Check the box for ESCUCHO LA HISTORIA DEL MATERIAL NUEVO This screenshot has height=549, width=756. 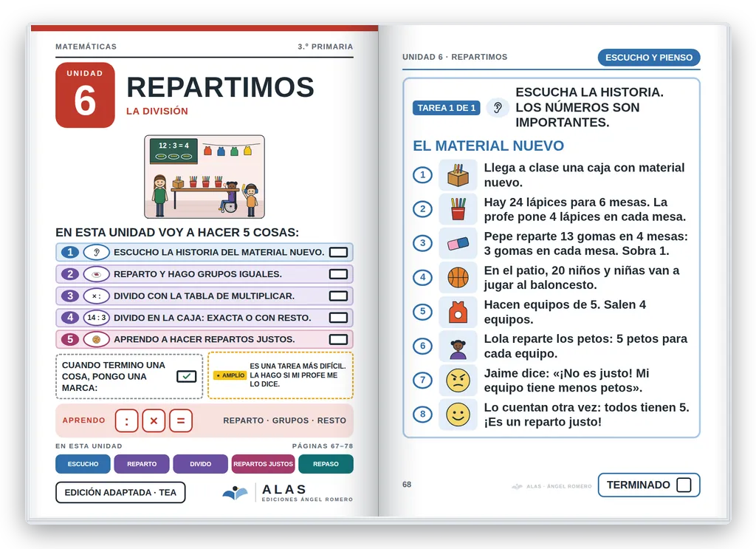[x=338, y=252]
